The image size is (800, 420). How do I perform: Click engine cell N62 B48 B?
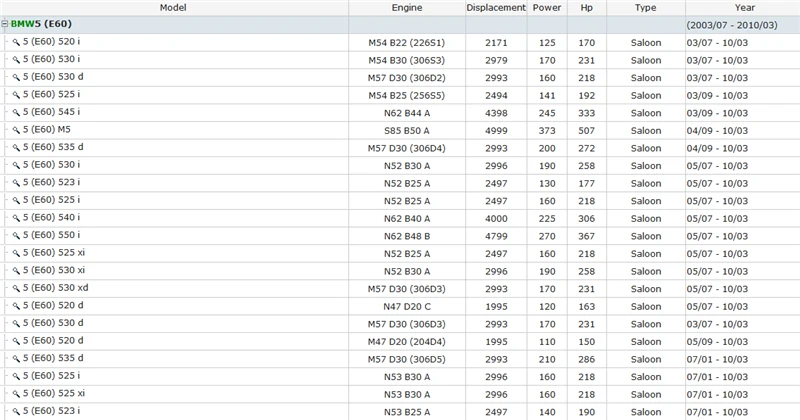tap(407, 236)
